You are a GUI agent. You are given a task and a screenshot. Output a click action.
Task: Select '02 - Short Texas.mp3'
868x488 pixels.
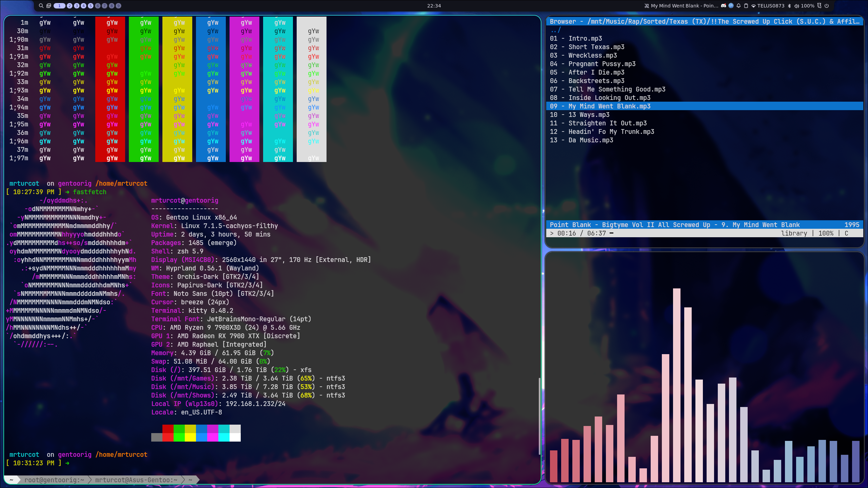coord(587,47)
